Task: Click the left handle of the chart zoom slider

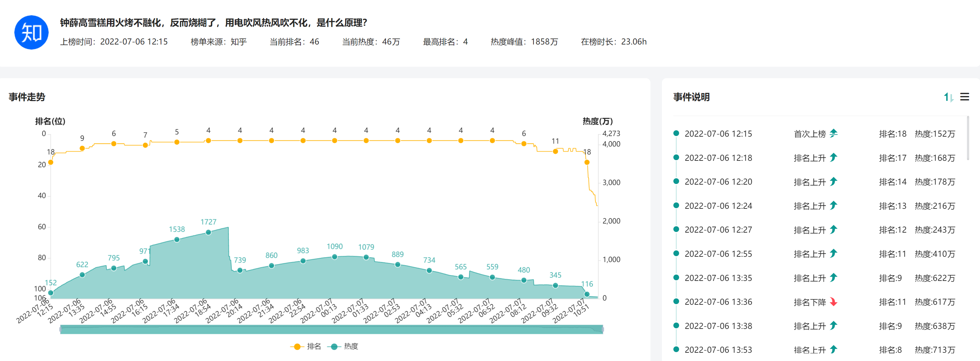Action: tap(60, 329)
